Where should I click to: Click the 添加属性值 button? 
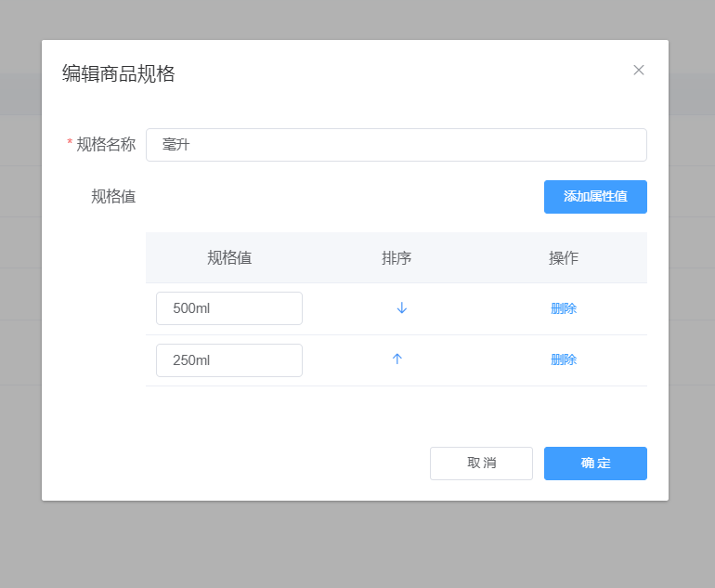(595, 197)
